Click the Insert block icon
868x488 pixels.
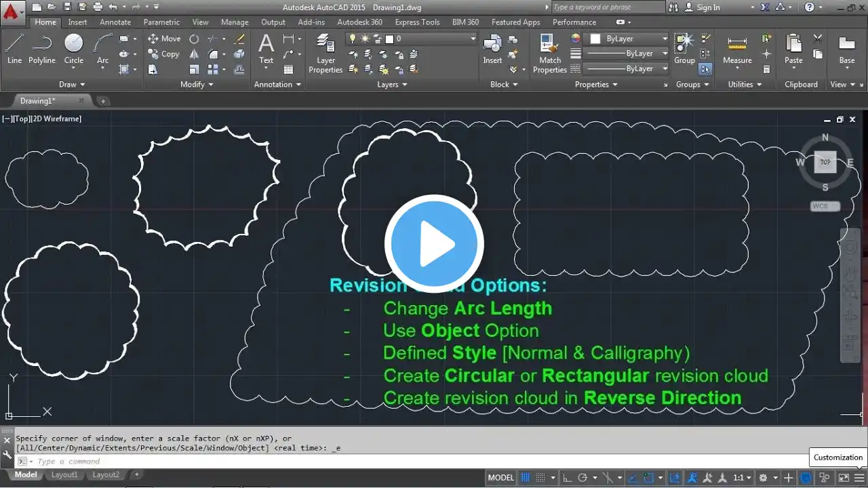[x=492, y=49]
